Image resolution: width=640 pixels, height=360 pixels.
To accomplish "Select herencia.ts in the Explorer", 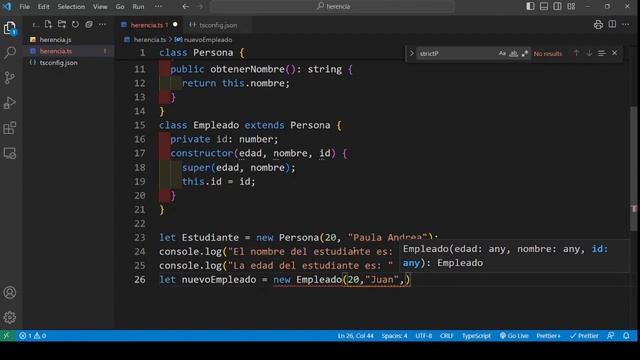I will coord(56,51).
